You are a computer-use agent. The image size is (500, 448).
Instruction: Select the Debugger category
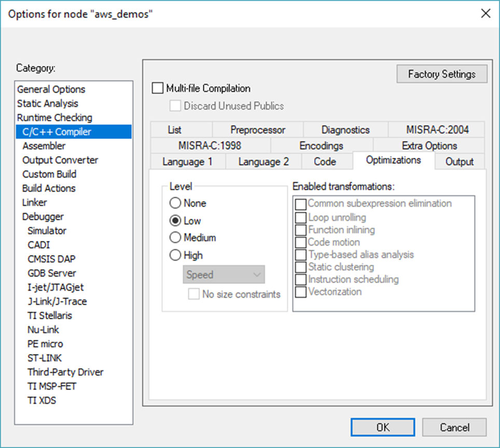pos(43,216)
